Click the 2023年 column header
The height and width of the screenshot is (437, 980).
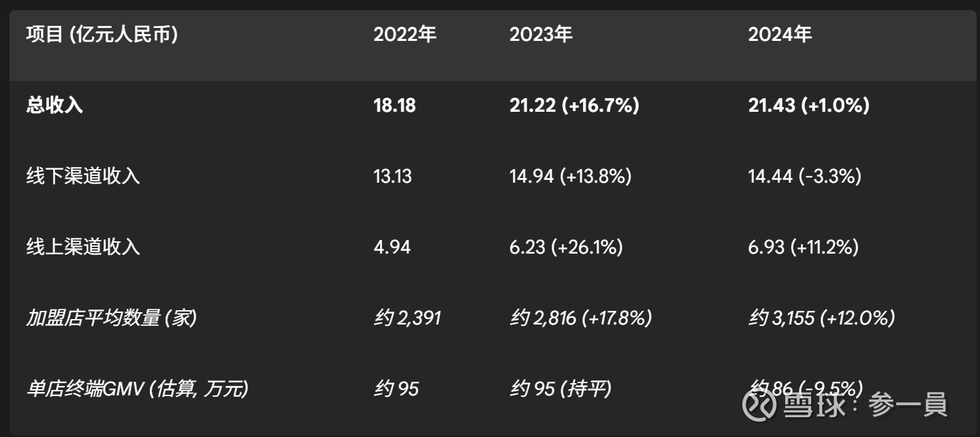pos(541,35)
